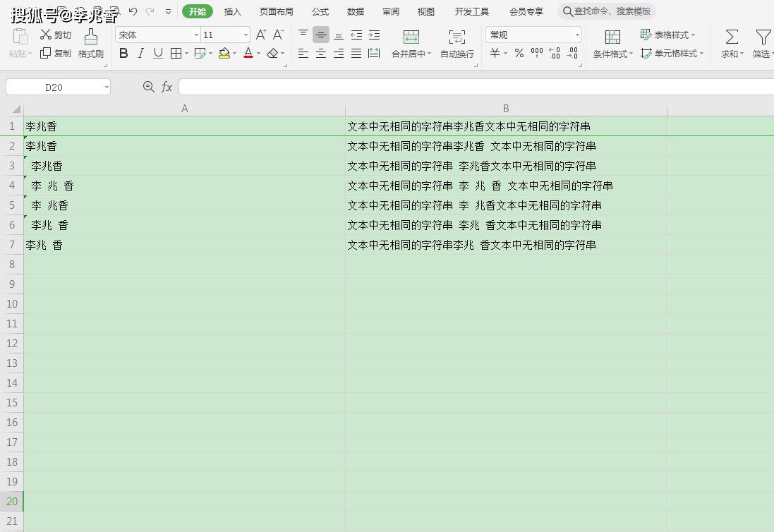774x532 pixels.
Task: Open Merge and Center dropdown arrow
Action: pos(430,54)
